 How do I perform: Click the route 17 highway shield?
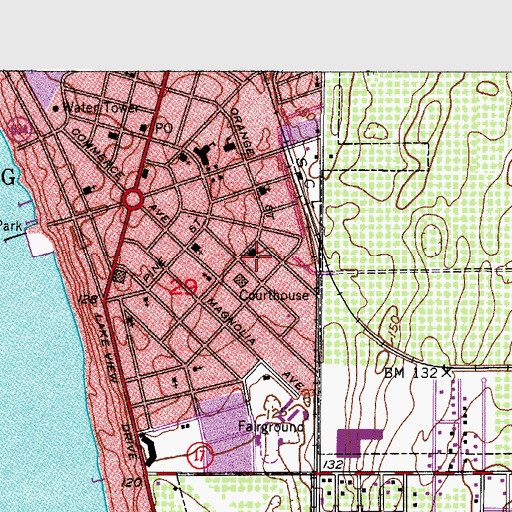point(199,455)
